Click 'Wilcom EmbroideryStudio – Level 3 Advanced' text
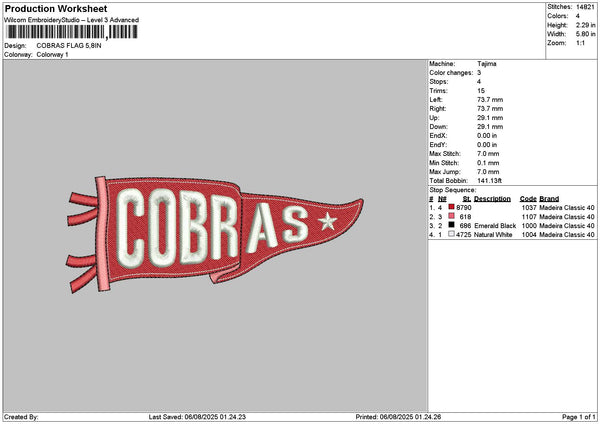 coord(72,20)
